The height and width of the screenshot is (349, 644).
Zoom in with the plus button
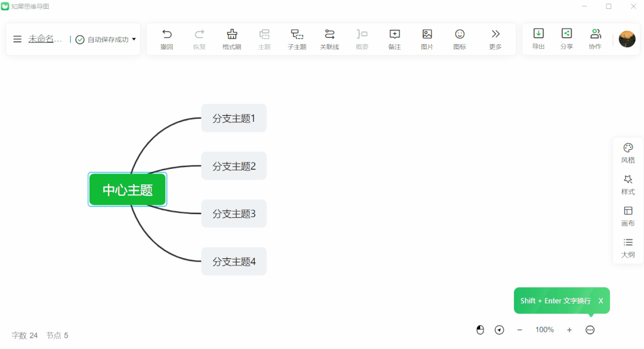pos(569,330)
